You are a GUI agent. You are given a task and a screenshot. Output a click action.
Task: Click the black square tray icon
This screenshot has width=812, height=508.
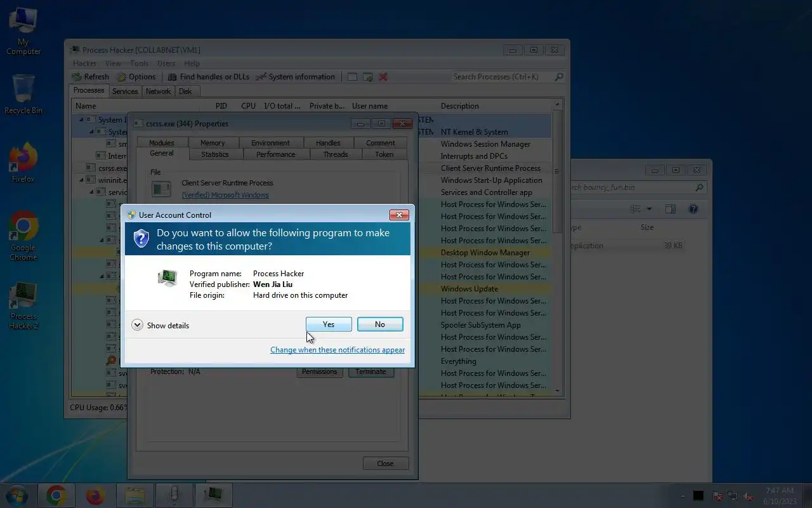pos(698,496)
